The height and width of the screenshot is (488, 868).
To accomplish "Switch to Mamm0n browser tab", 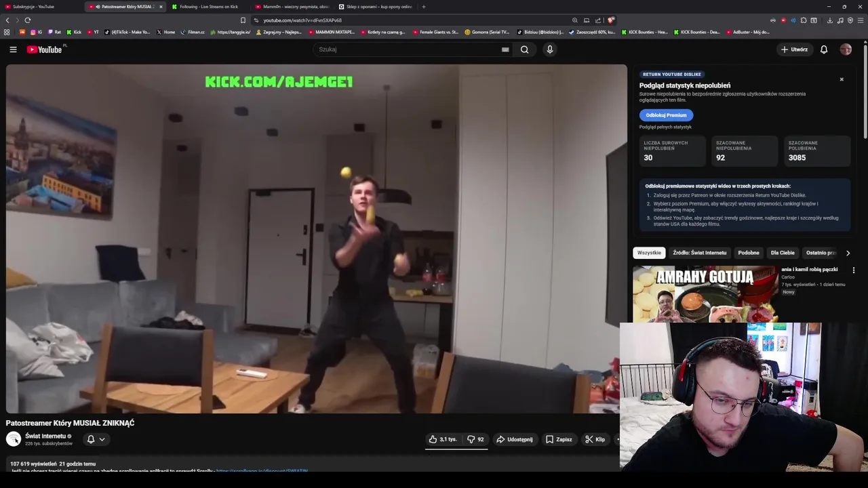I will (292, 7).
